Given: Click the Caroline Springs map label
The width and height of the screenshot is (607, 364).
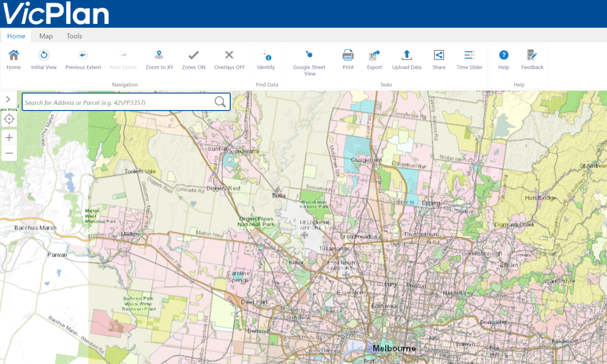Looking at the screenshot, I should [239, 277].
